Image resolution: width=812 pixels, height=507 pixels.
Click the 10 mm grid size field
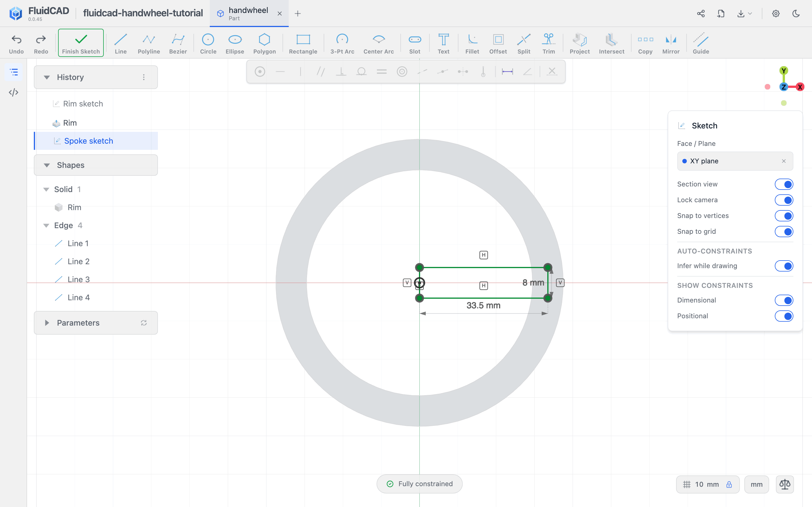(x=707, y=484)
